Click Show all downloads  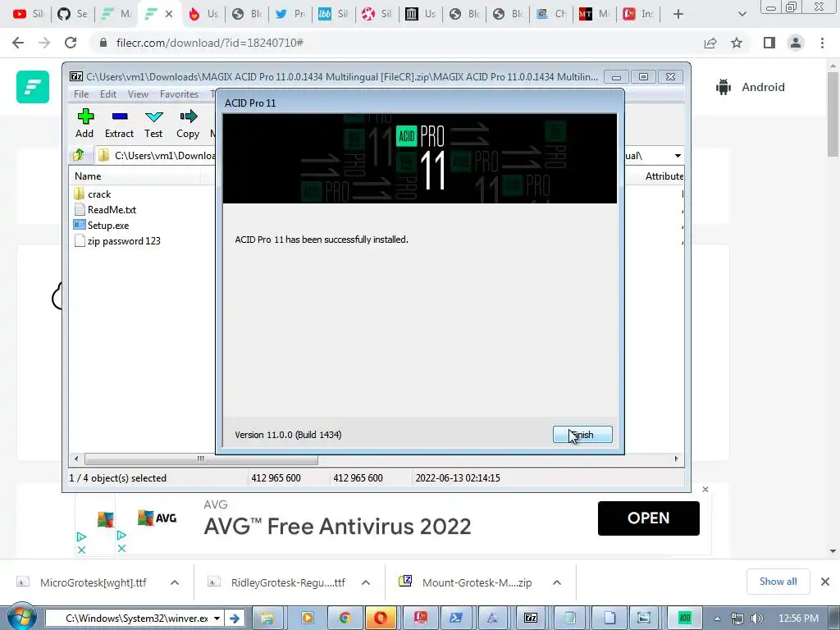pos(778,582)
